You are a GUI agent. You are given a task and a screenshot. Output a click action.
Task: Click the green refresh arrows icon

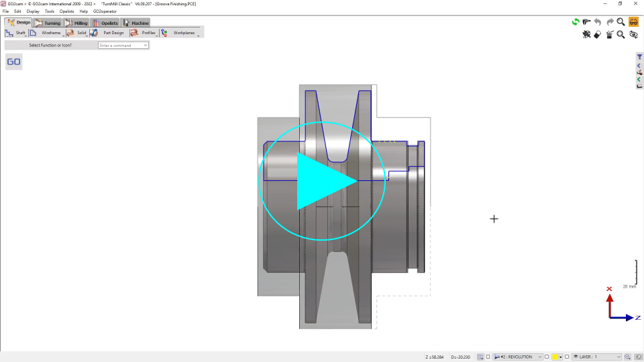pos(576,22)
